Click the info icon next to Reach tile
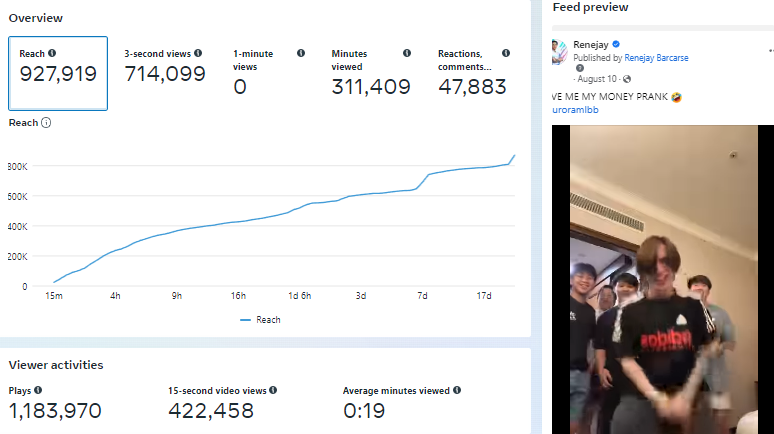 coord(52,53)
